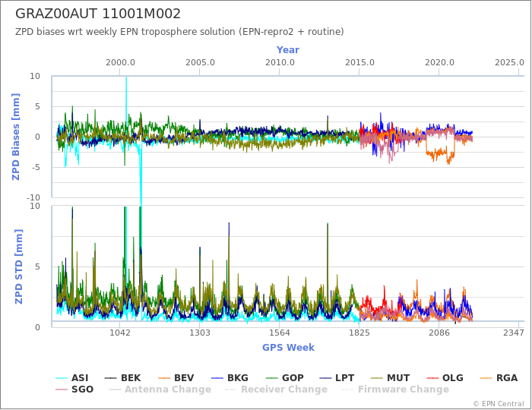This screenshot has height=410, width=532.
Task: Click the chart title GRAZ00AUT 11001M002
Action: [x=98, y=14]
